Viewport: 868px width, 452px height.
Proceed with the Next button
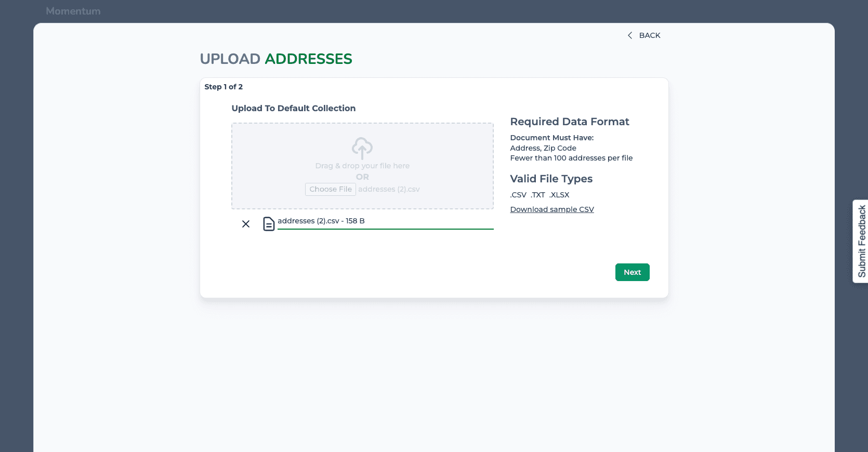(x=633, y=272)
